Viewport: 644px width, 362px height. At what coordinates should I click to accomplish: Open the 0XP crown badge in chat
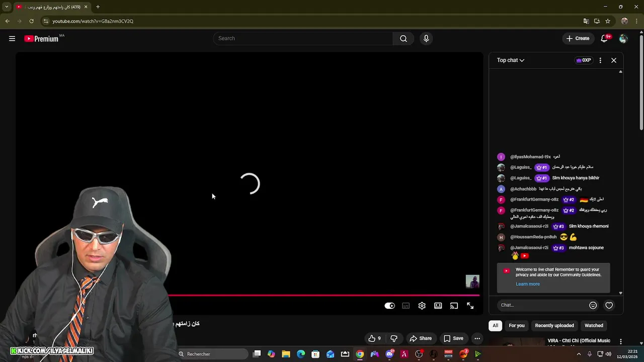tap(584, 60)
